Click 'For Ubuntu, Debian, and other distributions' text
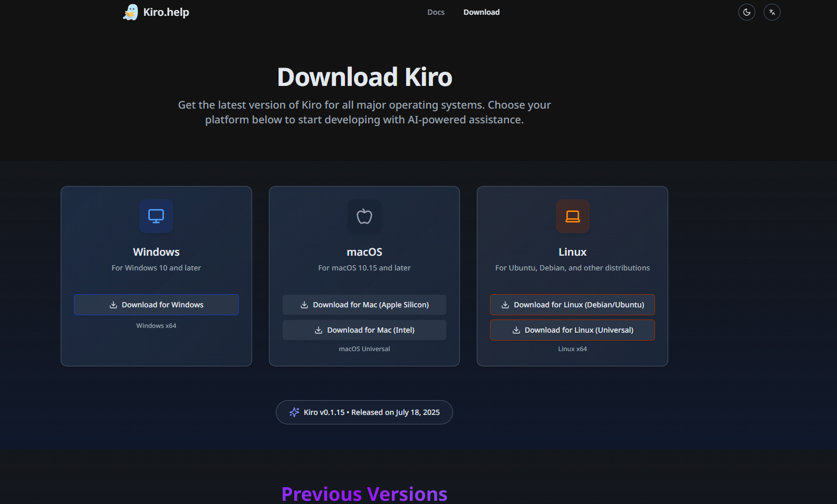 (x=573, y=268)
